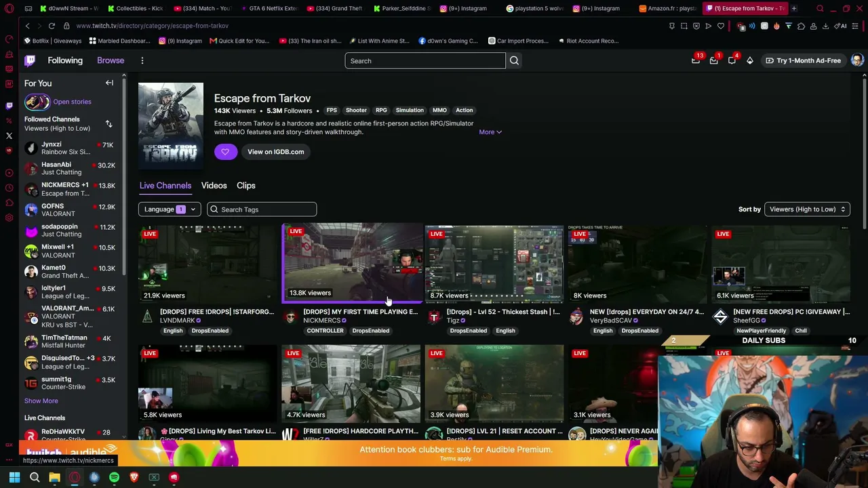868x488 pixels.
Task: Open the BotRix Giveaways bookmark
Action: click(x=54, y=41)
